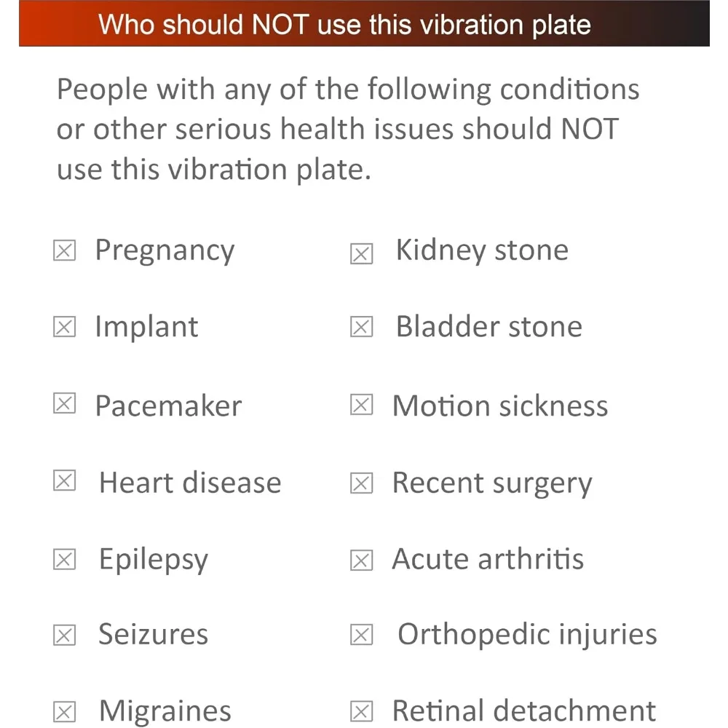The image size is (728, 728).
Task: Check the Motion sickness box
Action: (x=362, y=405)
